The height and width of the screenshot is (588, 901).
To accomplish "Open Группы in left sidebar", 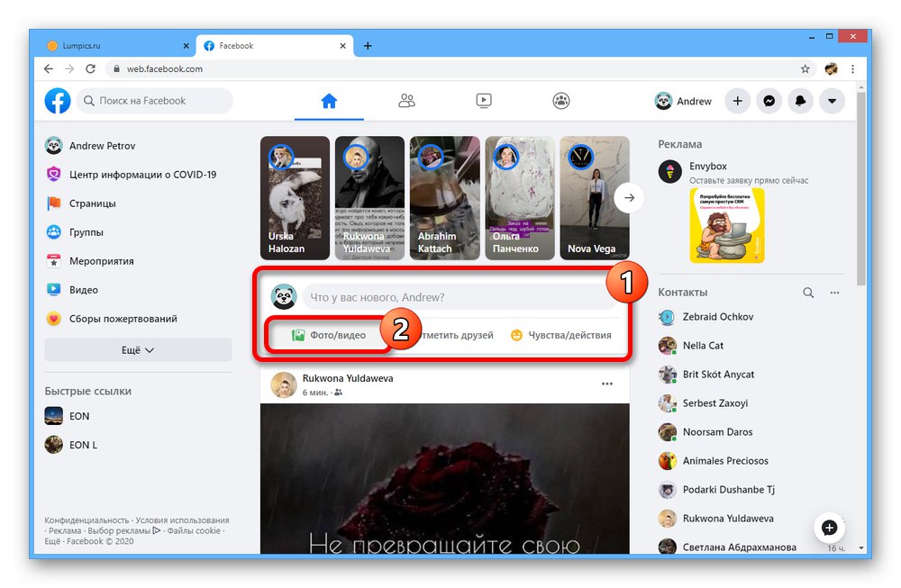I will click(138, 232).
